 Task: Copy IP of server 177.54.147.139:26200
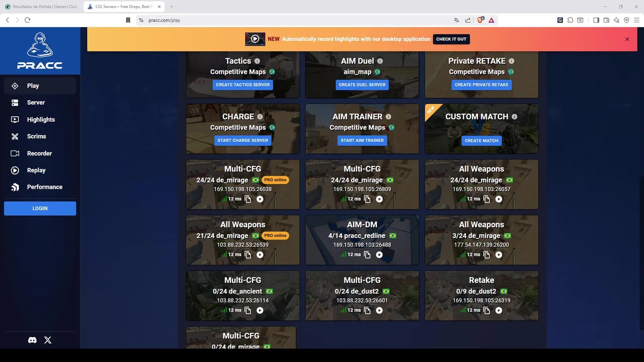click(x=487, y=255)
